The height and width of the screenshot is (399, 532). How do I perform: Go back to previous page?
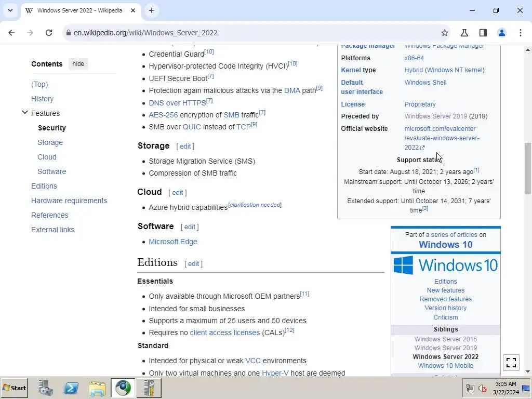pyautogui.click(x=11, y=33)
